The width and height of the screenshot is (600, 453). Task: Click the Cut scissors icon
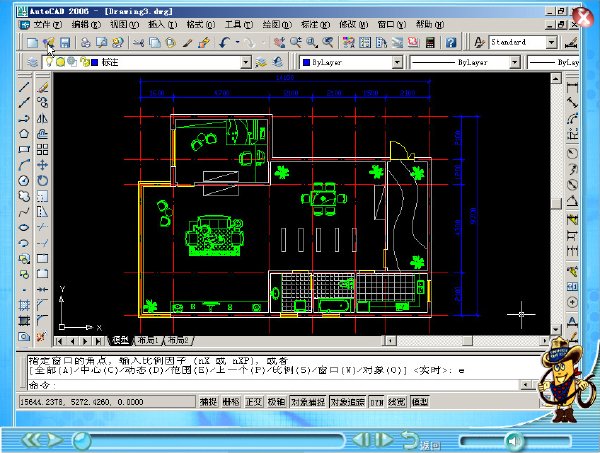(x=138, y=42)
